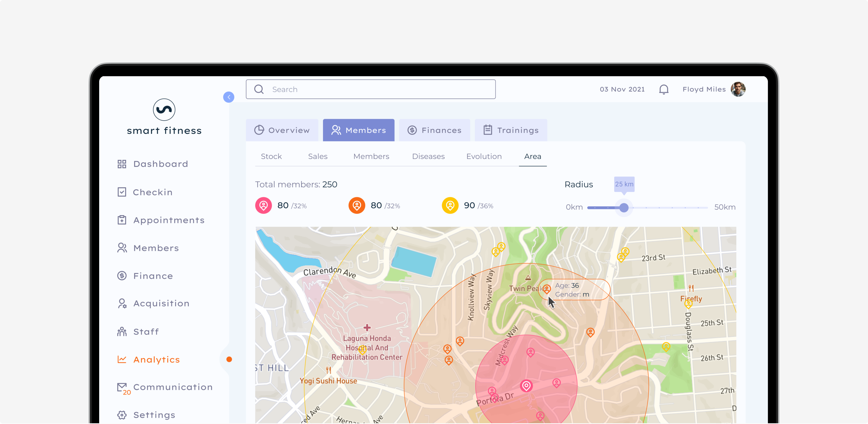Screen dimensions: 868x424
Task: Click the Radius slider handle
Action: [x=624, y=207]
